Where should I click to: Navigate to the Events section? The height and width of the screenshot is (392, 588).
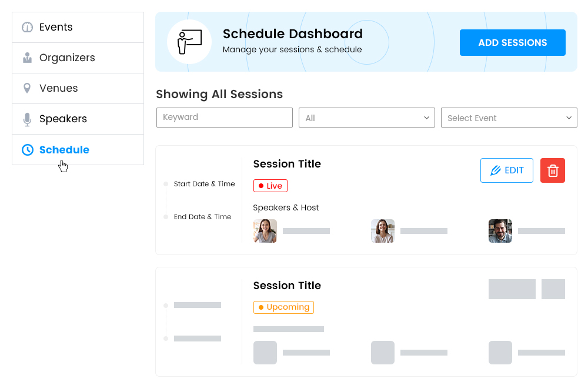pyautogui.click(x=55, y=27)
